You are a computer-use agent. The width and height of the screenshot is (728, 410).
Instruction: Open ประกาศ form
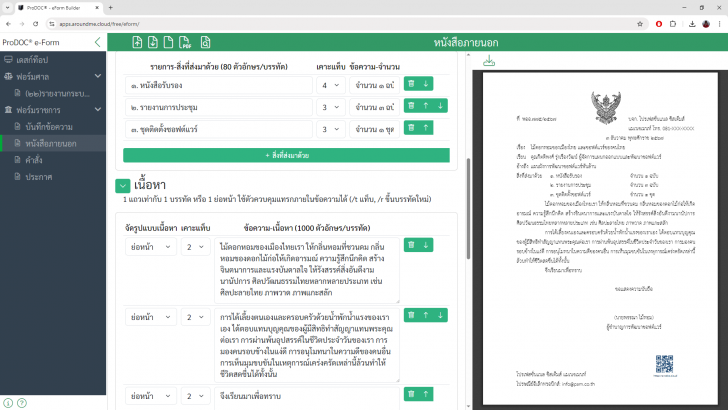click(x=53, y=177)
